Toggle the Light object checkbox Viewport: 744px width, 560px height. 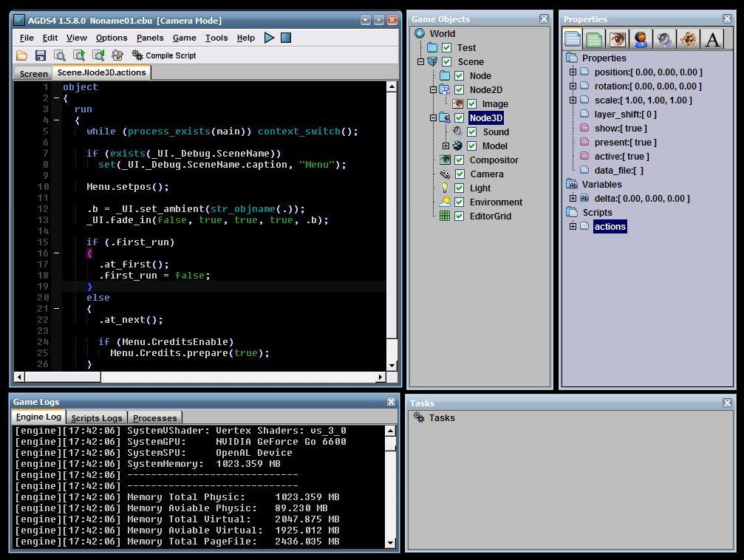pos(459,188)
